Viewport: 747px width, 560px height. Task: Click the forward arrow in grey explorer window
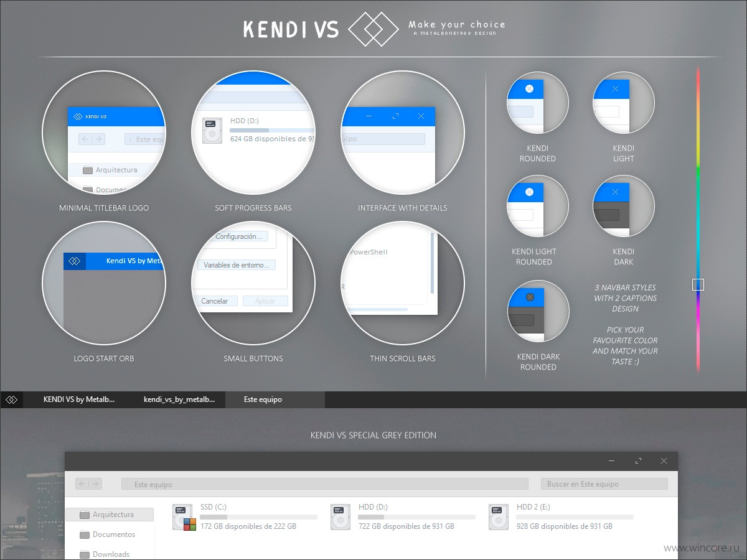pos(95,483)
